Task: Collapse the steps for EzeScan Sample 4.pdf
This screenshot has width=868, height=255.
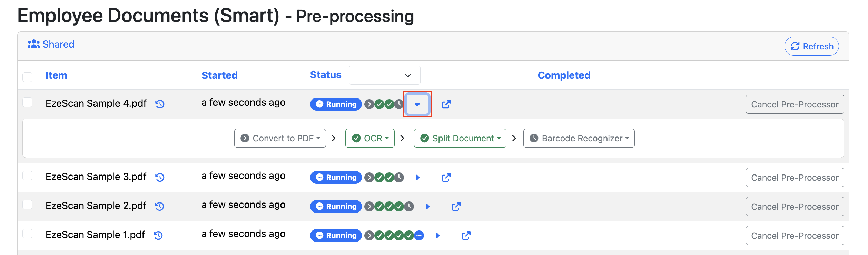Action: tap(417, 104)
